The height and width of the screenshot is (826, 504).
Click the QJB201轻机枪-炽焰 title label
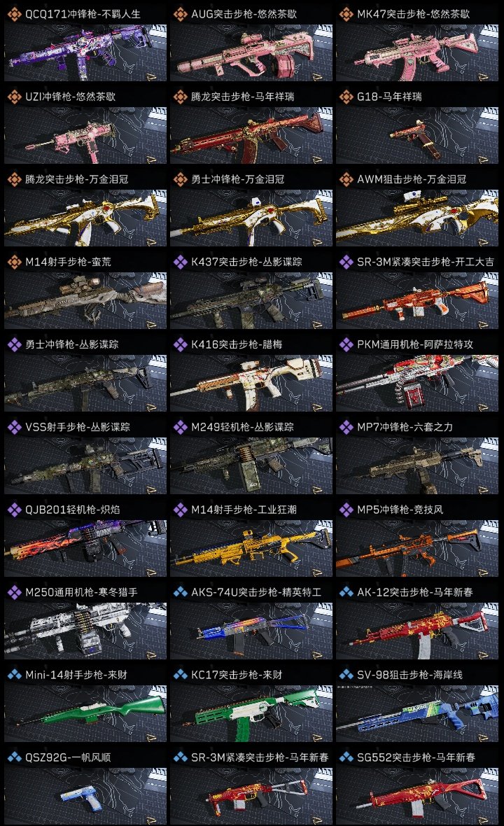tap(73, 510)
